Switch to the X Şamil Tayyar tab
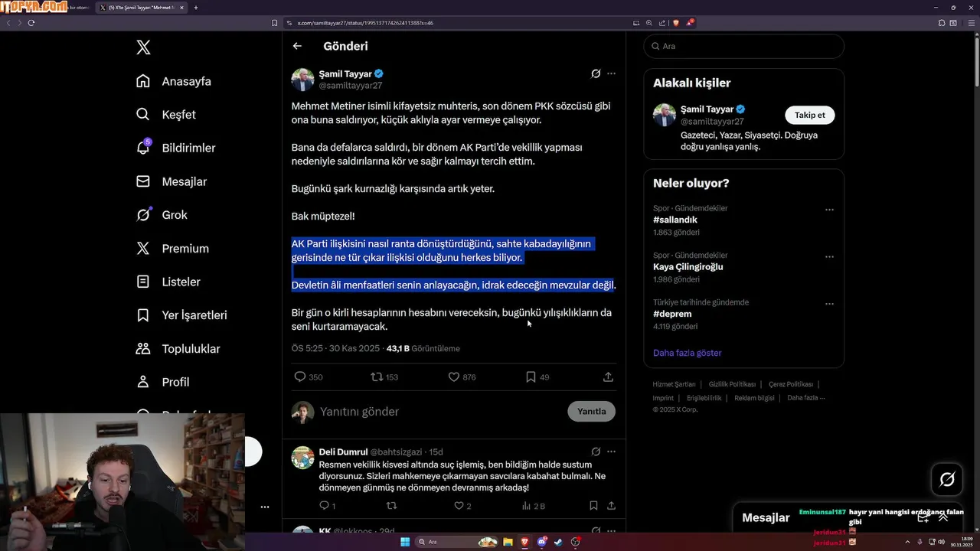This screenshot has width=980, height=551. pyautogui.click(x=142, y=8)
